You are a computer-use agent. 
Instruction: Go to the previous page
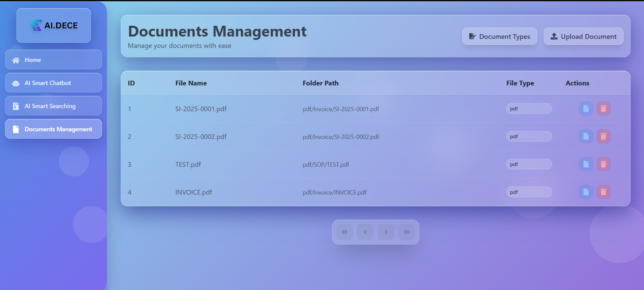point(365,232)
